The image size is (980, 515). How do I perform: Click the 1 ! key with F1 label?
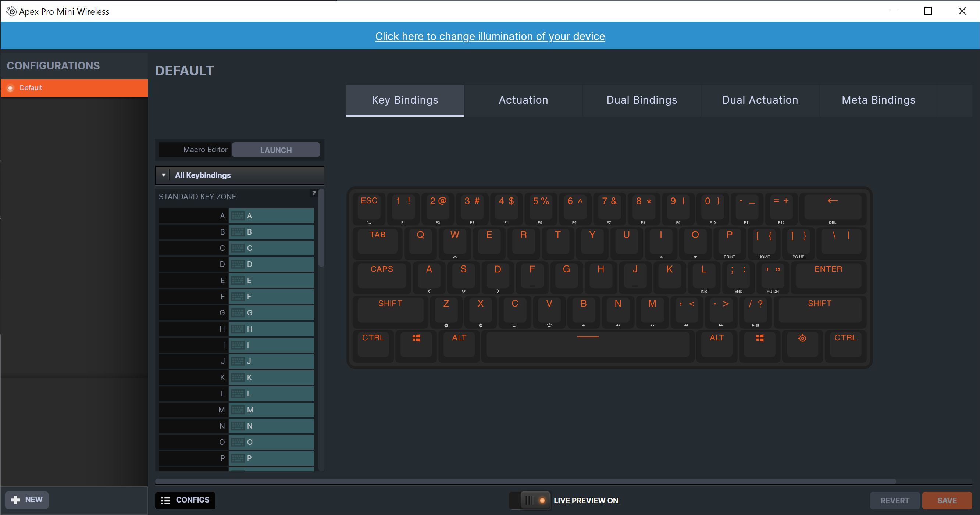(x=403, y=208)
